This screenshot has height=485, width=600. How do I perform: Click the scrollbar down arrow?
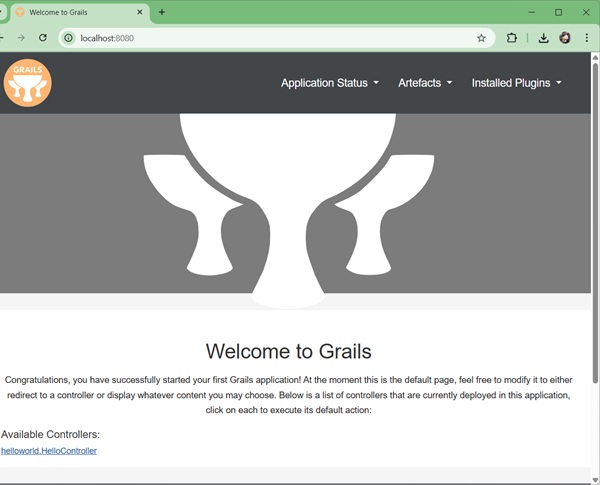pyautogui.click(x=595, y=480)
